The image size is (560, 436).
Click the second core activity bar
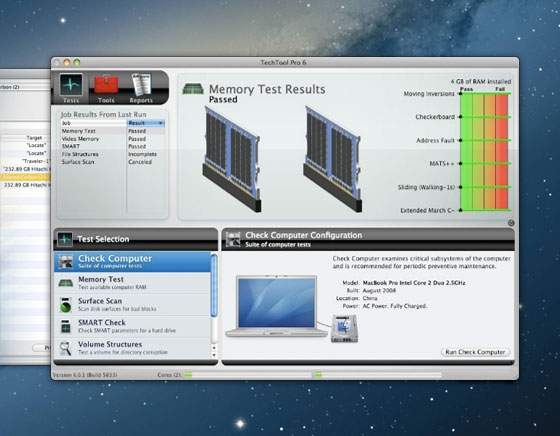coord(378,375)
